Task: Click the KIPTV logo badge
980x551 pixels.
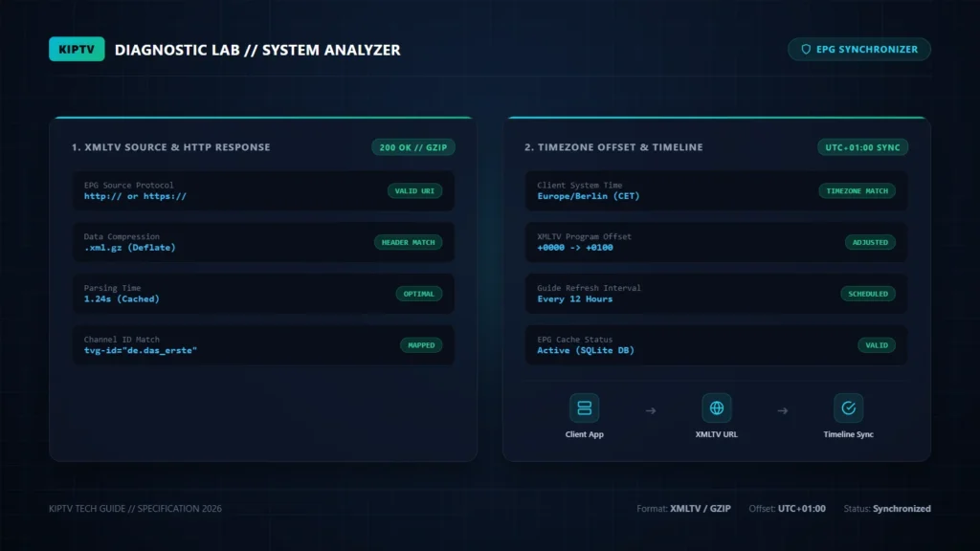Action: (77, 50)
